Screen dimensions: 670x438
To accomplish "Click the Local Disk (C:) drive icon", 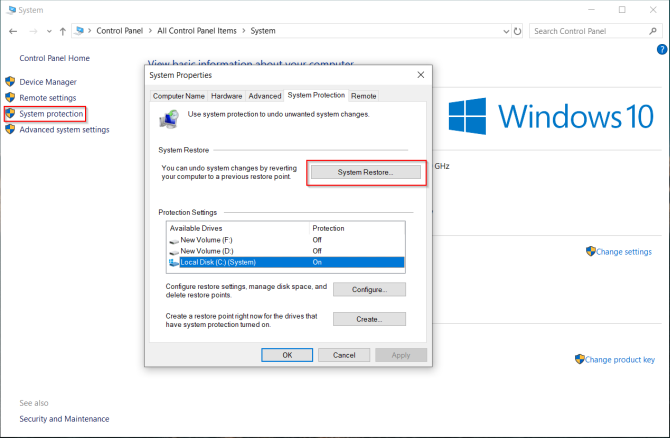I will 173,262.
